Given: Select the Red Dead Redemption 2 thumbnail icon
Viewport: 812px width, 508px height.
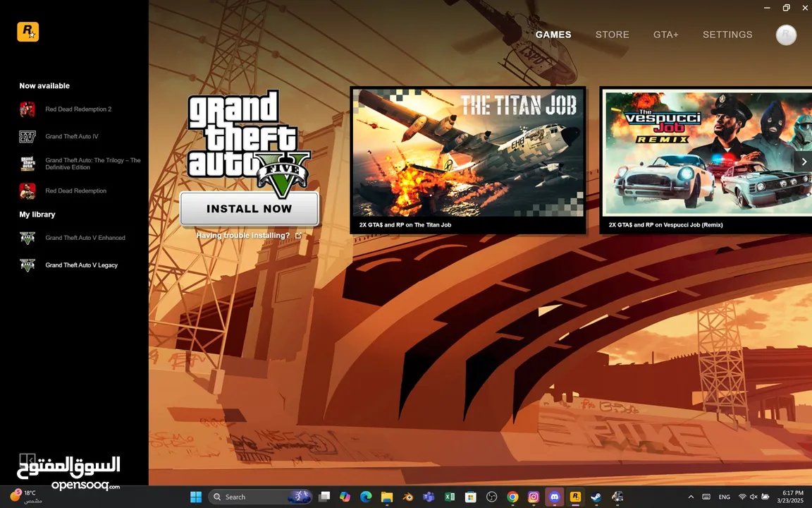Looking at the screenshot, I should (x=27, y=109).
